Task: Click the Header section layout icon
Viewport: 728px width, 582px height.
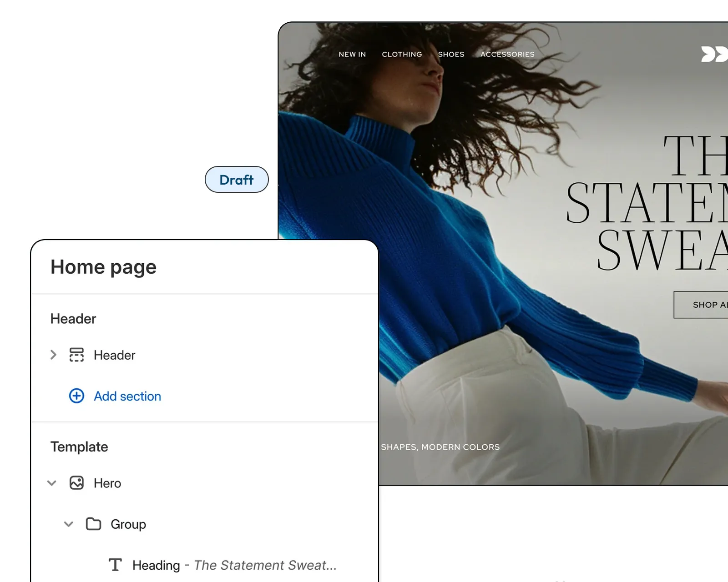Action: 76,355
